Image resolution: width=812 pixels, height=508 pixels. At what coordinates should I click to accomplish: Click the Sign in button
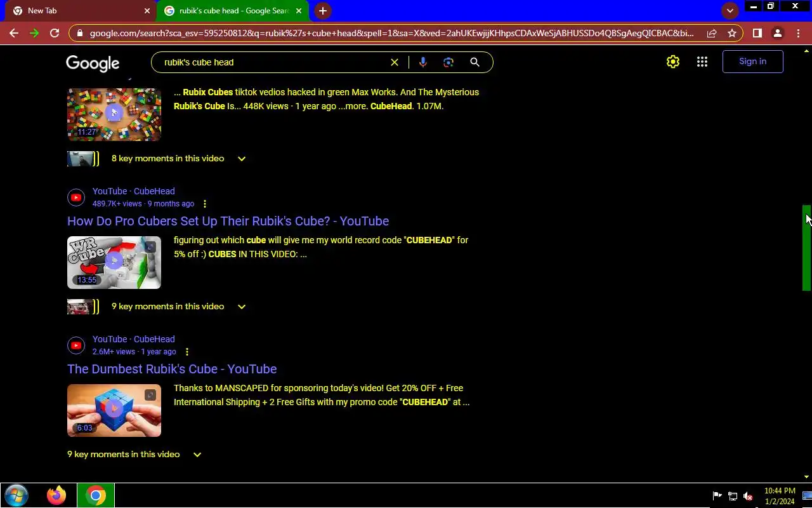pos(753,62)
